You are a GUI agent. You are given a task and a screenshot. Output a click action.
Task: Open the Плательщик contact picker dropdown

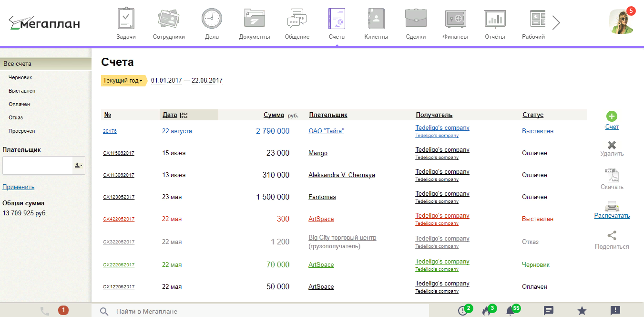pyautogui.click(x=78, y=166)
